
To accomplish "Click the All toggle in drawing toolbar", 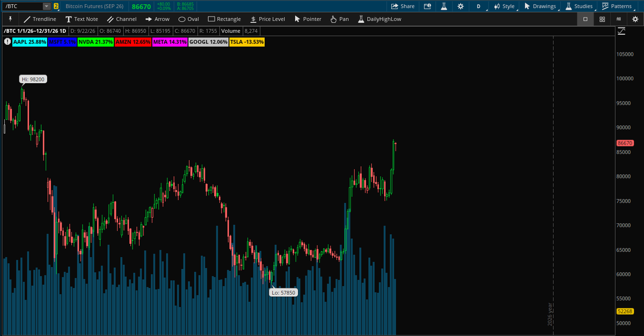I will pyautogui.click(x=619, y=19).
